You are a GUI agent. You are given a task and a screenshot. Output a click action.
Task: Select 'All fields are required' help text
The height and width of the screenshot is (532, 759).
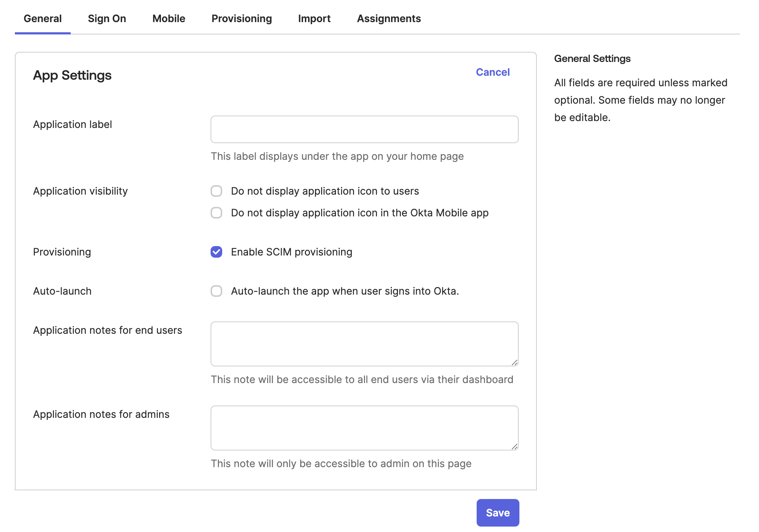[640, 100]
